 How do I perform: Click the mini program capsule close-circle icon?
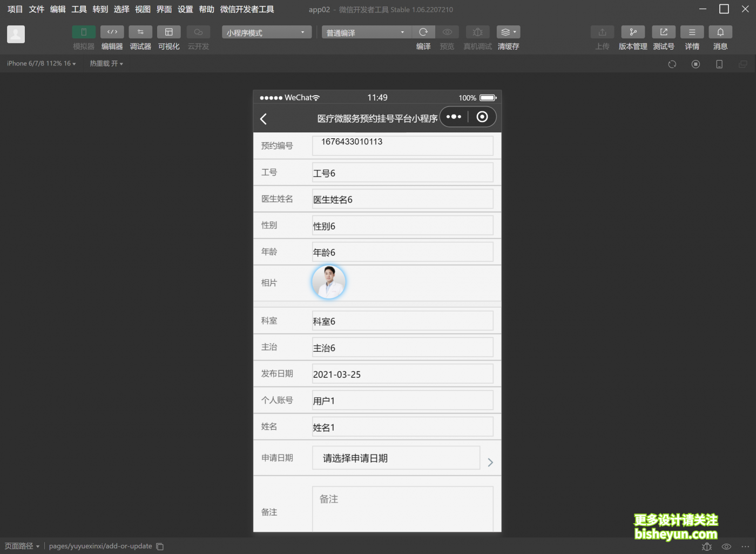tap(482, 117)
